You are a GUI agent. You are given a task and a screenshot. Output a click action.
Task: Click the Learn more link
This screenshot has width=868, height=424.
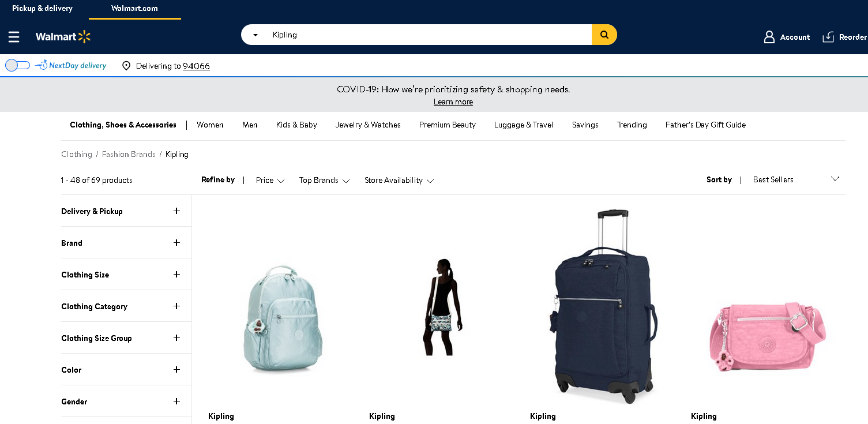click(x=453, y=102)
